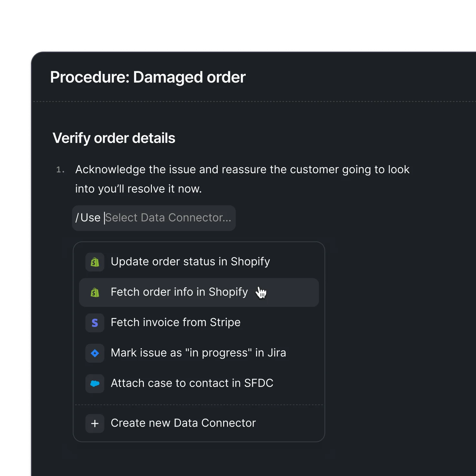Focus the "Select Data Connector..." input
476x476 pixels.
click(x=168, y=218)
